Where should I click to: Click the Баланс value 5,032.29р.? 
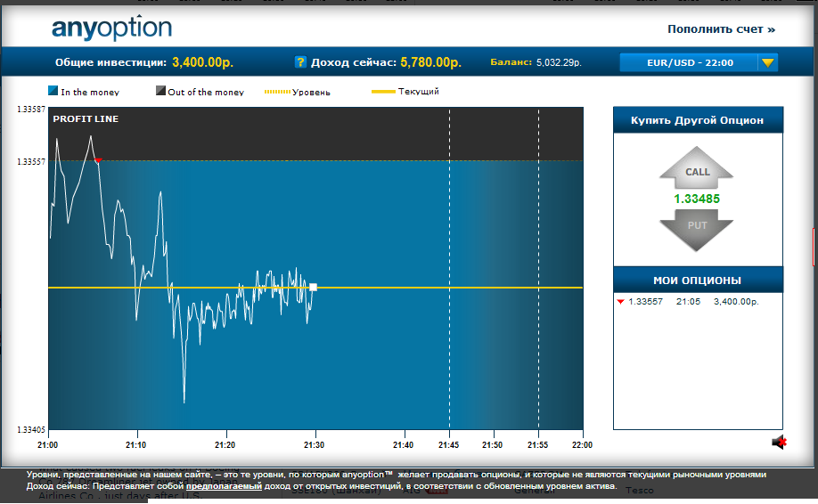coord(559,62)
